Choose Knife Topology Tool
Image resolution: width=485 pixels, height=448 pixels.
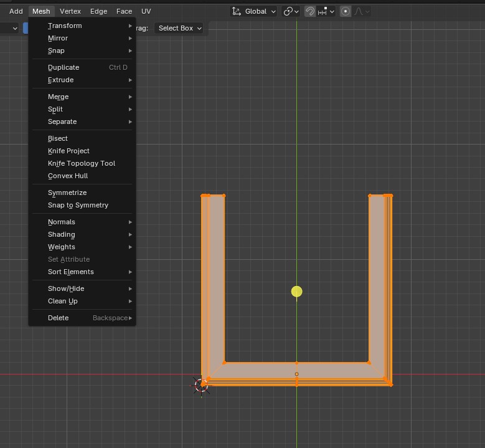(82, 163)
